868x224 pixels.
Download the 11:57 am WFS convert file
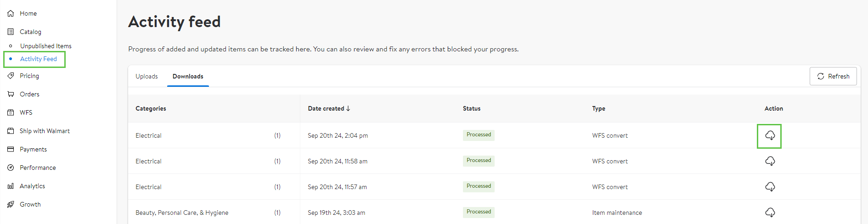[770, 187]
